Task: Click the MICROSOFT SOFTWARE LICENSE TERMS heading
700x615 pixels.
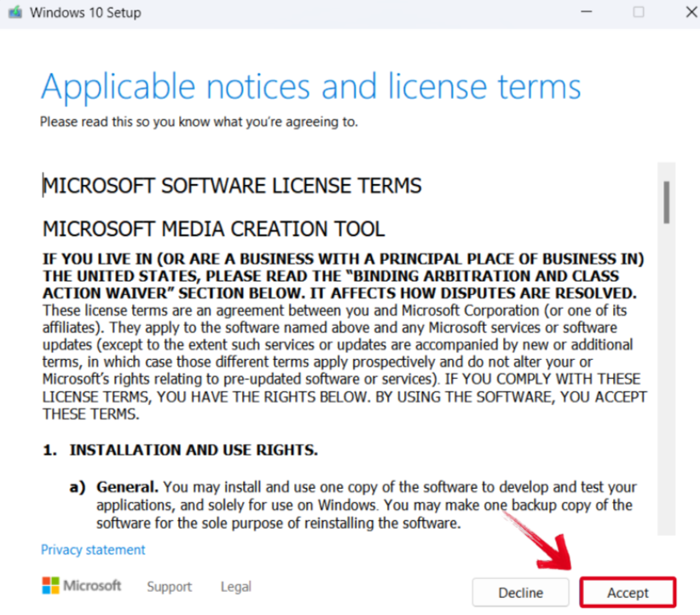Action: [x=232, y=186]
